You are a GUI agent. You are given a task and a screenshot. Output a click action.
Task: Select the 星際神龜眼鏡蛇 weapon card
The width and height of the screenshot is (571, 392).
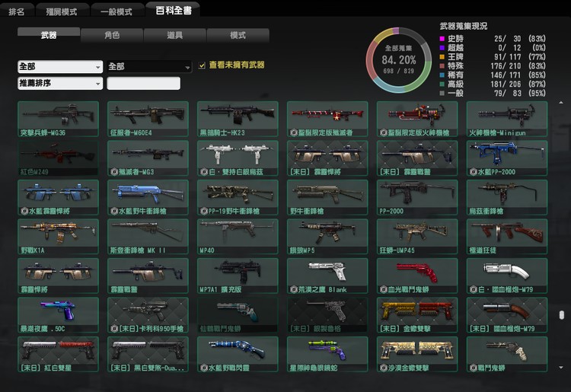click(327, 355)
